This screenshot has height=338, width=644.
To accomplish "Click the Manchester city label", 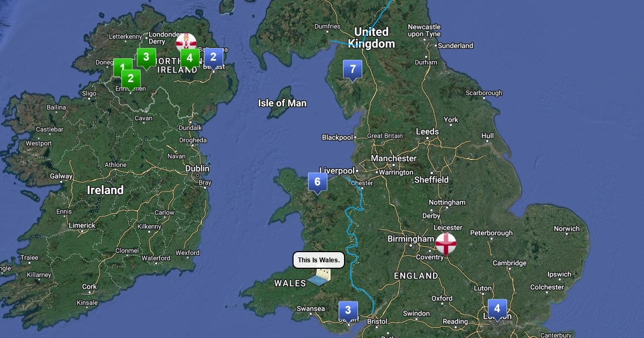I will [x=394, y=158].
